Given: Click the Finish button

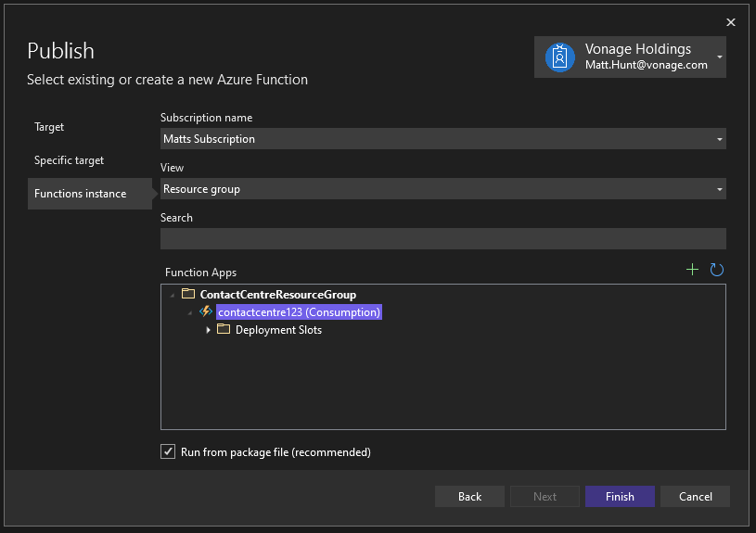Looking at the screenshot, I should pyautogui.click(x=620, y=496).
